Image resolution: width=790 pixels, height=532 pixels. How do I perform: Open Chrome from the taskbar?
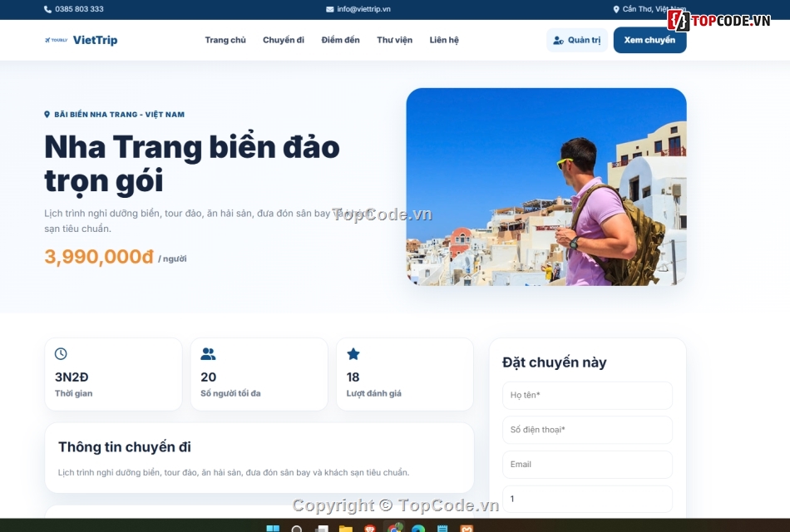[394, 529]
